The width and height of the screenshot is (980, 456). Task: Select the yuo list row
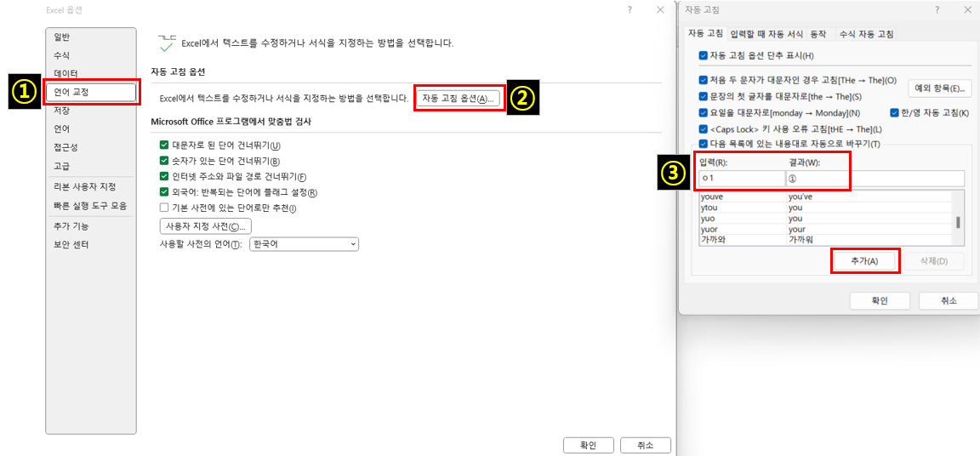pyautogui.click(x=825, y=218)
